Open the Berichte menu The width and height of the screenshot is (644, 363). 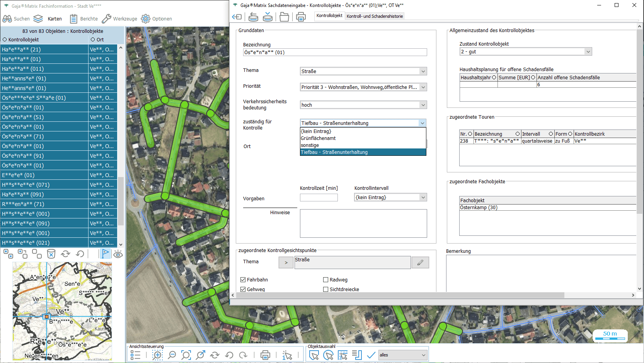84,19
